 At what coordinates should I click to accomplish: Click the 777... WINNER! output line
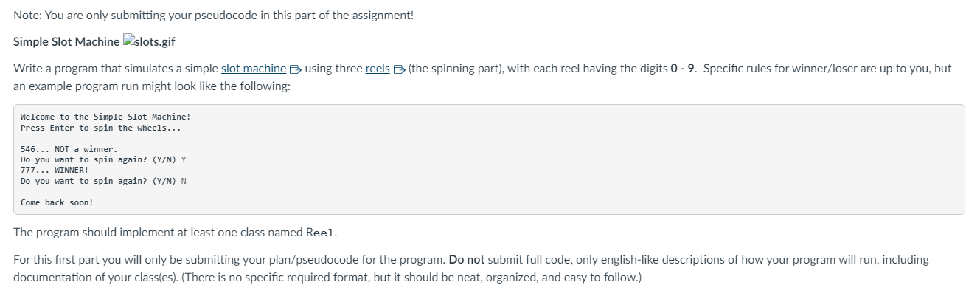coord(55,171)
